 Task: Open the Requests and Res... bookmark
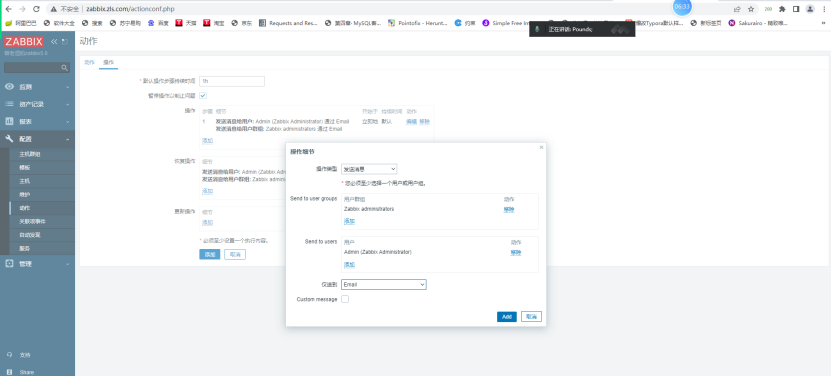coord(288,23)
